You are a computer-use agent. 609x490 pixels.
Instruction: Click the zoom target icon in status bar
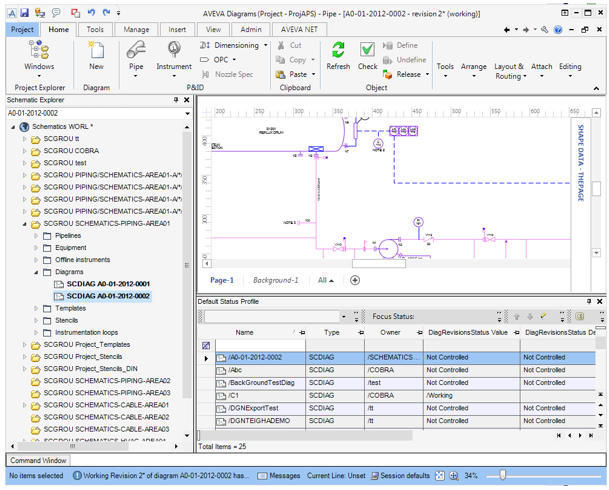point(453,475)
